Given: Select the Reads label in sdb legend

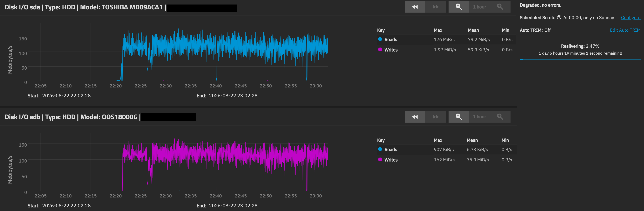Looking at the screenshot, I should click(x=390, y=150).
